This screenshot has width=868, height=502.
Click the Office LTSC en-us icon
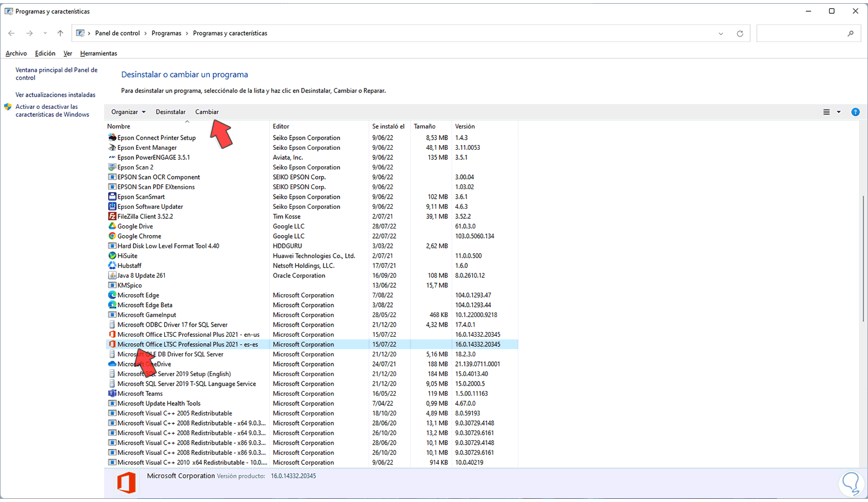point(112,335)
